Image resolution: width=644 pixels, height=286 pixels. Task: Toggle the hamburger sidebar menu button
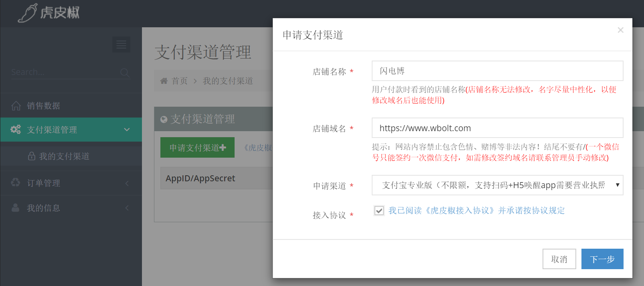point(121,45)
